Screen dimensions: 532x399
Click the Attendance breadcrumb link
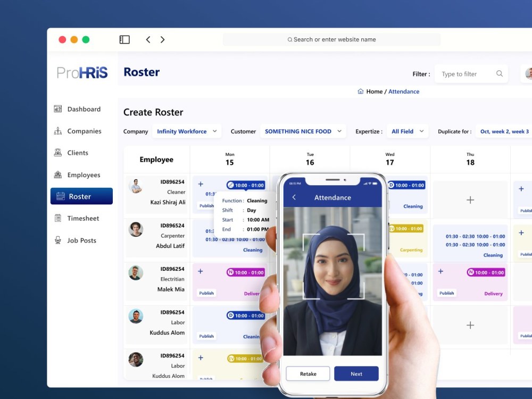point(404,92)
